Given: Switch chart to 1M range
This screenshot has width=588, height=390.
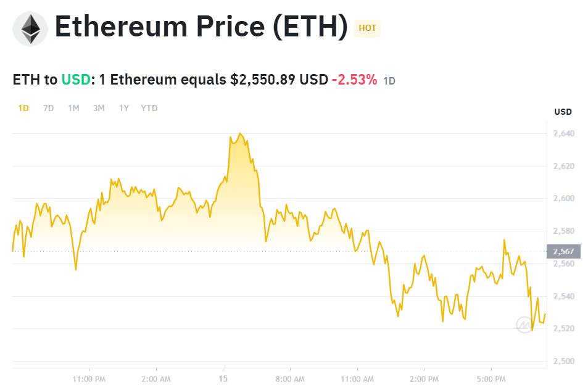Looking at the screenshot, I should [73, 108].
